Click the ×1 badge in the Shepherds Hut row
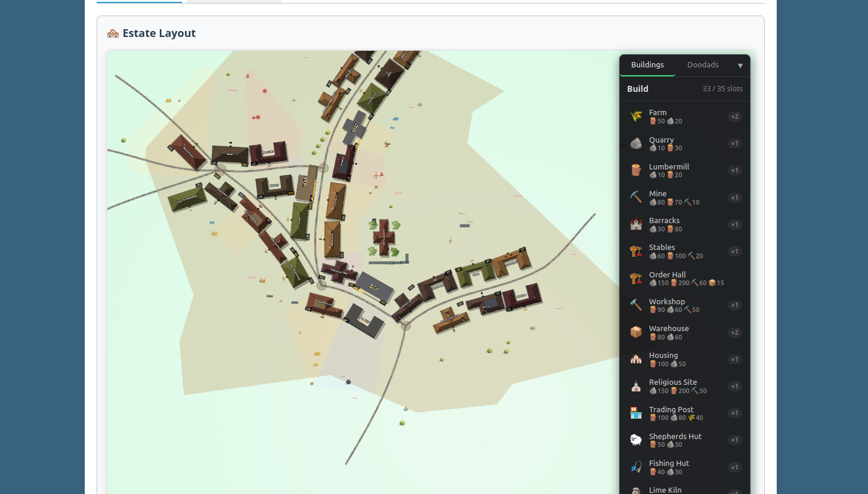868x494 pixels. pyautogui.click(x=735, y=440)
